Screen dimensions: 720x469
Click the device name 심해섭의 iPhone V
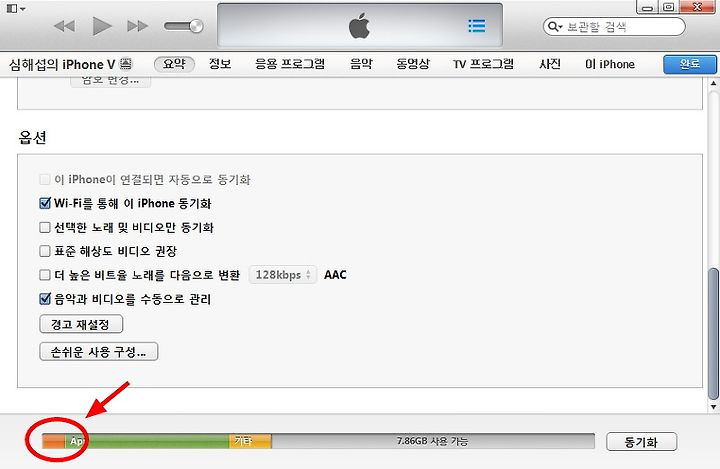tap(62, 64)
